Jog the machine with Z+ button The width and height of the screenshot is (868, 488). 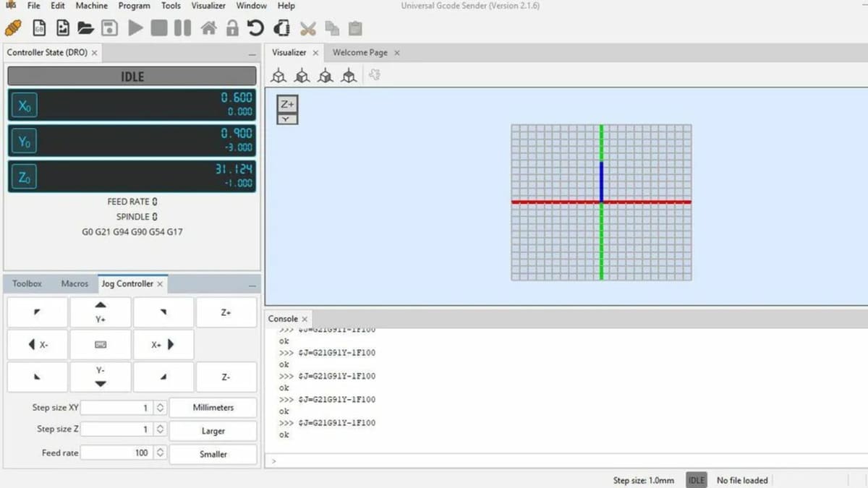click(x=226, y=313)
